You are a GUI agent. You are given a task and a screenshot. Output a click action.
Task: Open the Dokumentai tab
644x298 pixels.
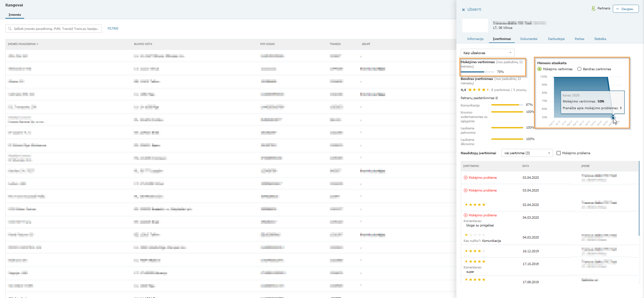point(529,39)
